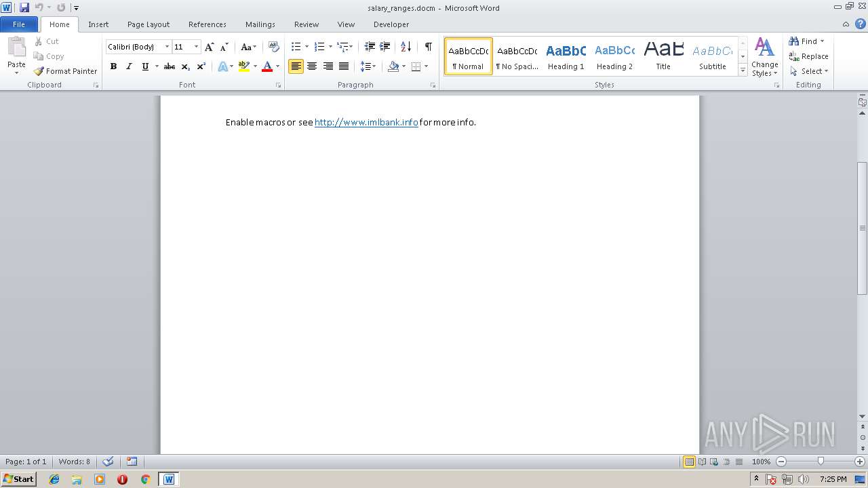Open the Borders dropdown
The image size is (868, 488).
pos(426,66)
